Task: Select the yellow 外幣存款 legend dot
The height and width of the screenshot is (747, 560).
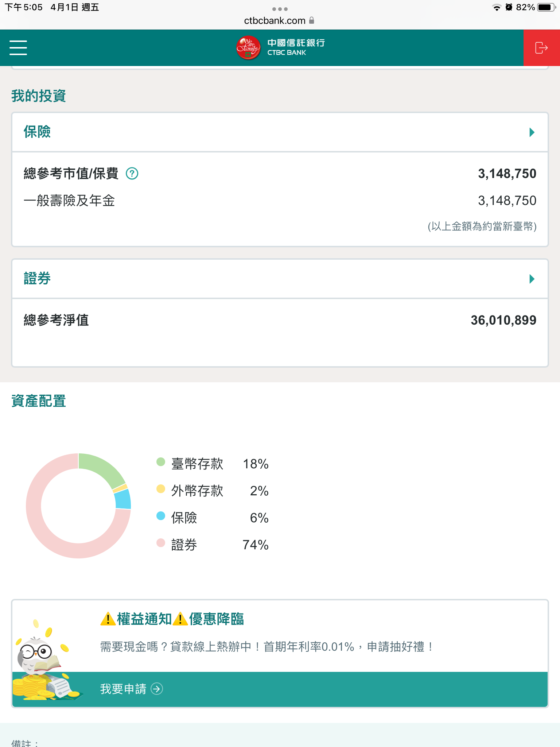Action: pyautogui.click(x=161, y=489)
